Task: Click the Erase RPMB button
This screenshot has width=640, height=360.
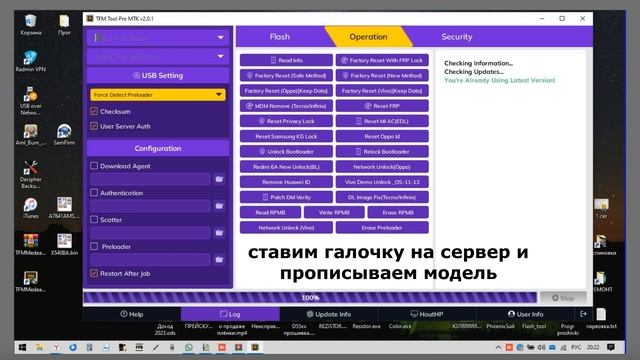Action: coord(398,212)
